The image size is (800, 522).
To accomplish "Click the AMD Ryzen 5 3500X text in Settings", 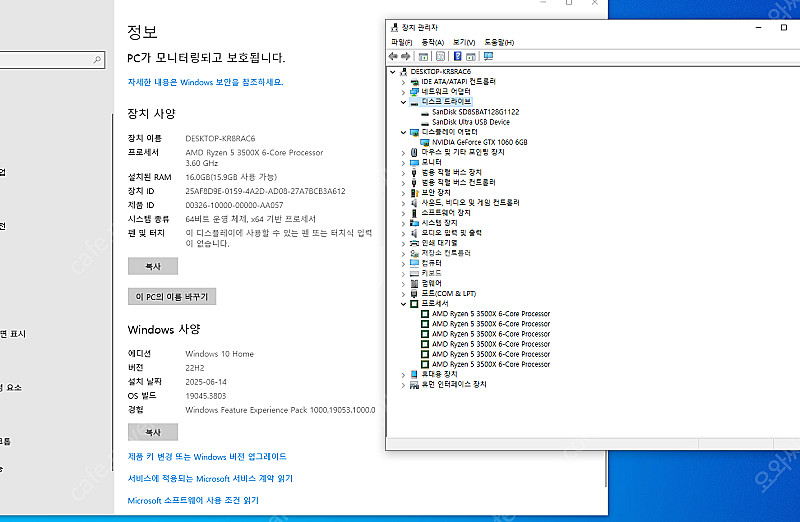I will pos(254,153).
